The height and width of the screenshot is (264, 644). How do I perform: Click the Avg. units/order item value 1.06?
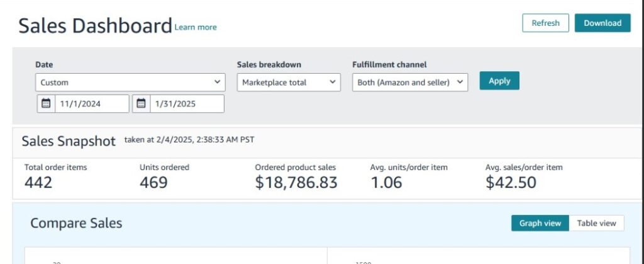click(x=387, y=183)
